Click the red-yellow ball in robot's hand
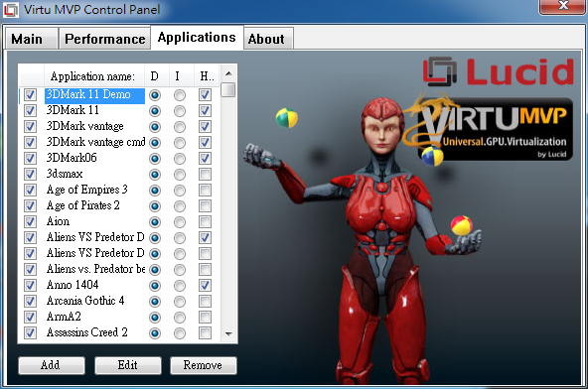Screen dimensions: 588x389 (x=461, y=225)
